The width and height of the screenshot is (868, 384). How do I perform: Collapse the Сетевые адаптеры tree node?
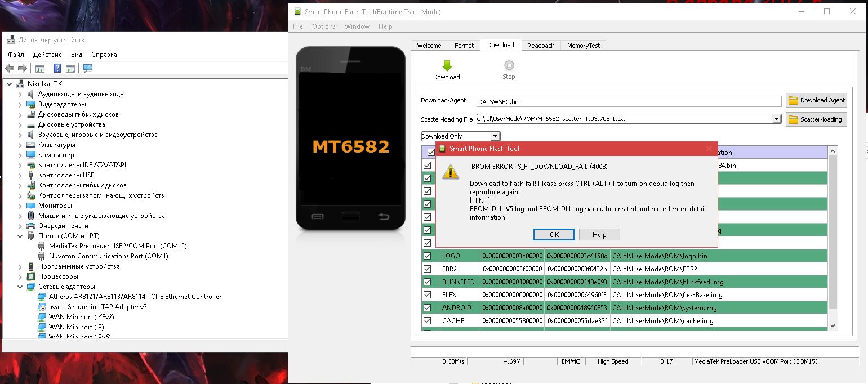[x=20, y=287]
